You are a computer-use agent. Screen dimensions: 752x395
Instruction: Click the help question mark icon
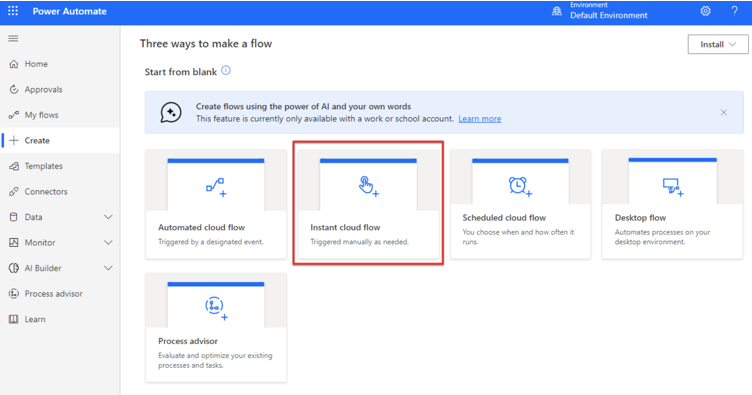coord(734,11)
